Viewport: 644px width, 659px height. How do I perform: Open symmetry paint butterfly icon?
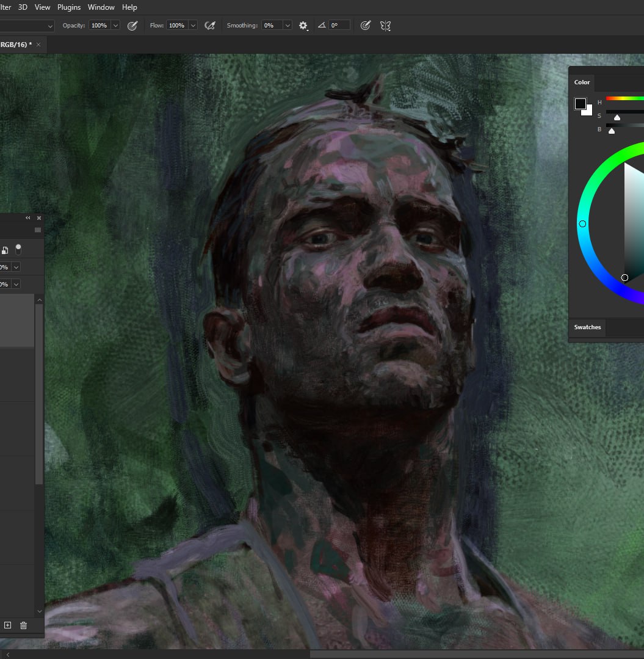click(x=385, y=26)
